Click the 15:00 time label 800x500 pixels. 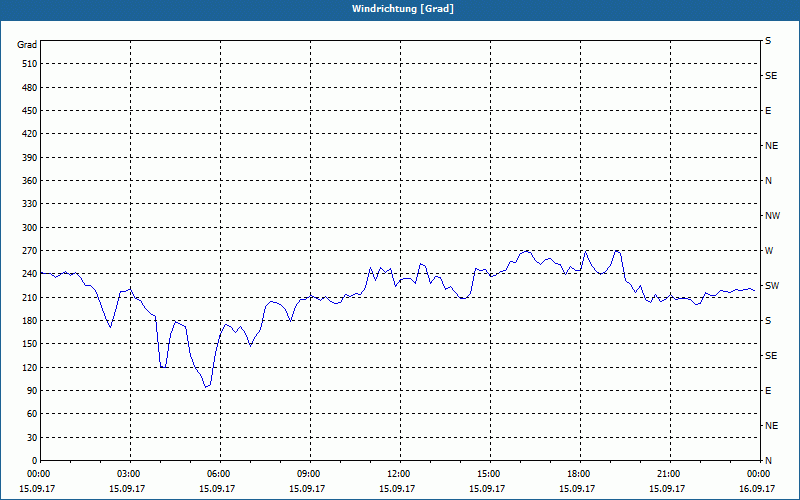point(490,473)
